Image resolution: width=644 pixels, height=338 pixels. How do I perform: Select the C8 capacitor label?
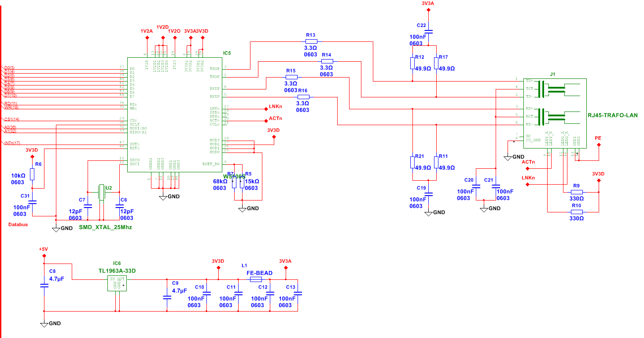(52, 271)
